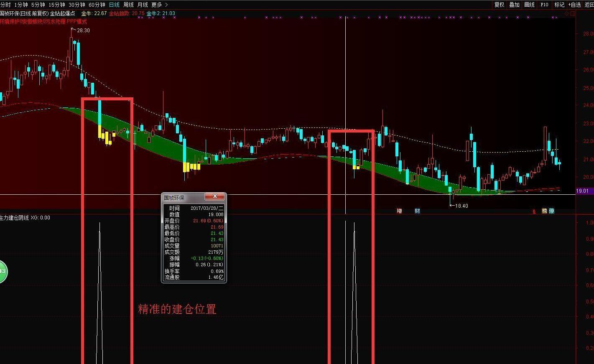Click the 流通股 1.46亿 row in popup
The image size is (594, 364).
pyautogui.click(x=194, y=277)
